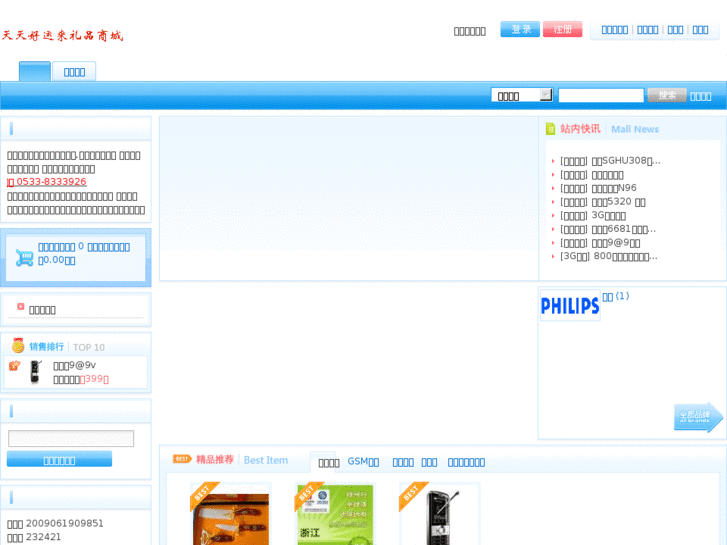Select the active blank blue navigation tab
Image resolution: width=727 pixels, height=545 pixels.
(35, 71)
